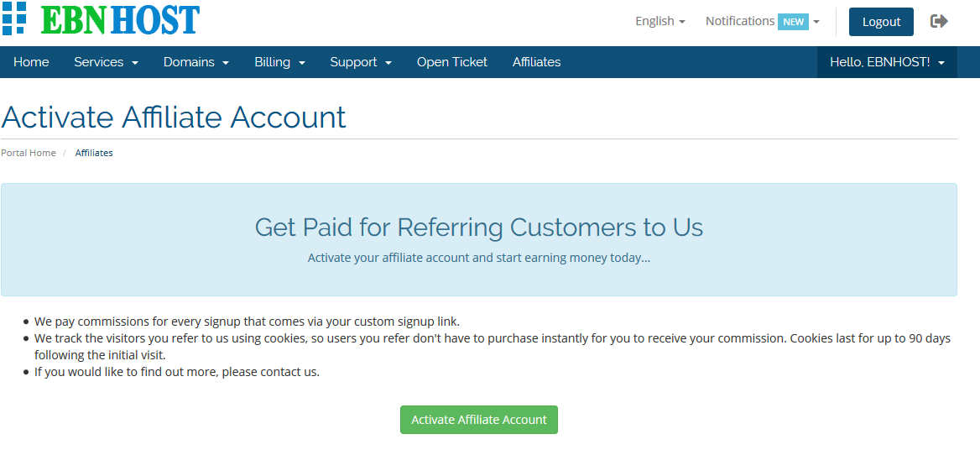The width and height of the screenshot is (980, 455).
Task: Expand the Notifications dropdown
Action: pos(762,21)
